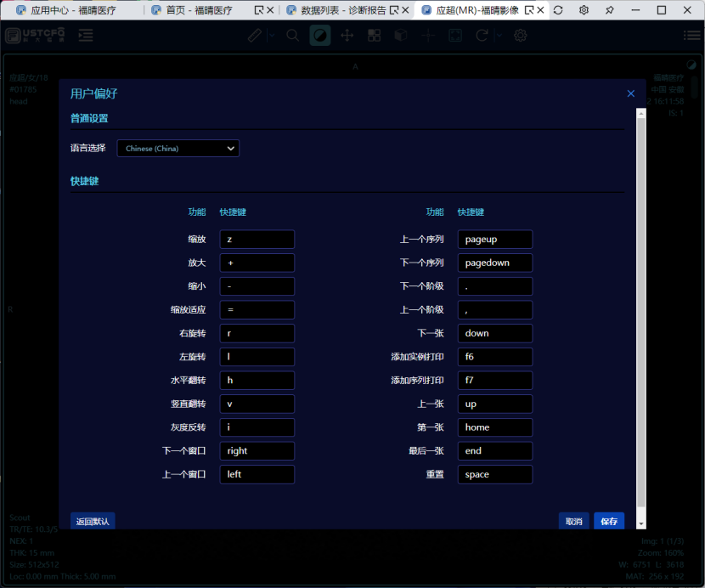Screen dimensions: 705x588
Task: Click the 返回默认 button
Action: point(93,521)
